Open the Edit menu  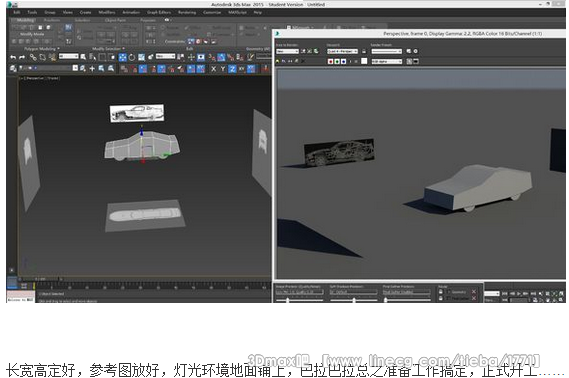[16, 12]
